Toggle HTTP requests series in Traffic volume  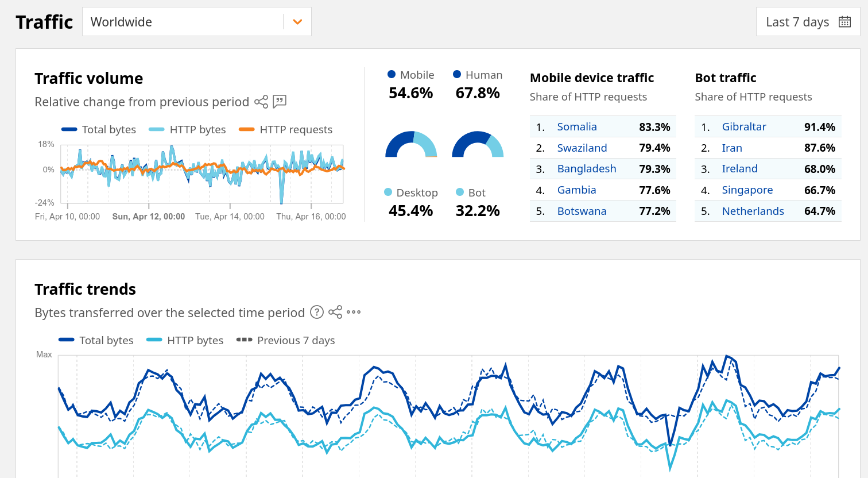click(286, 130)
